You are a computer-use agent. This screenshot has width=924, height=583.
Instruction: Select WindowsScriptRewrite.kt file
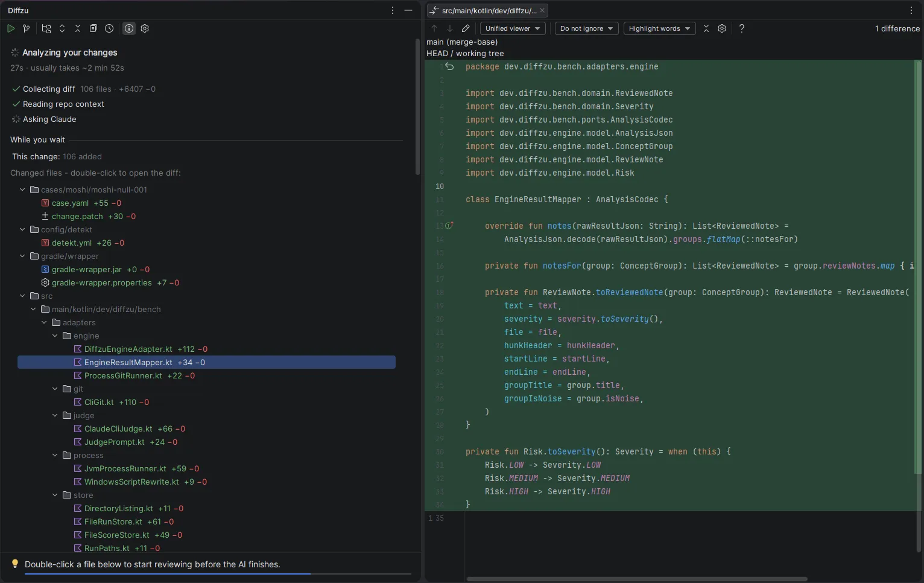tap(131, 482)
